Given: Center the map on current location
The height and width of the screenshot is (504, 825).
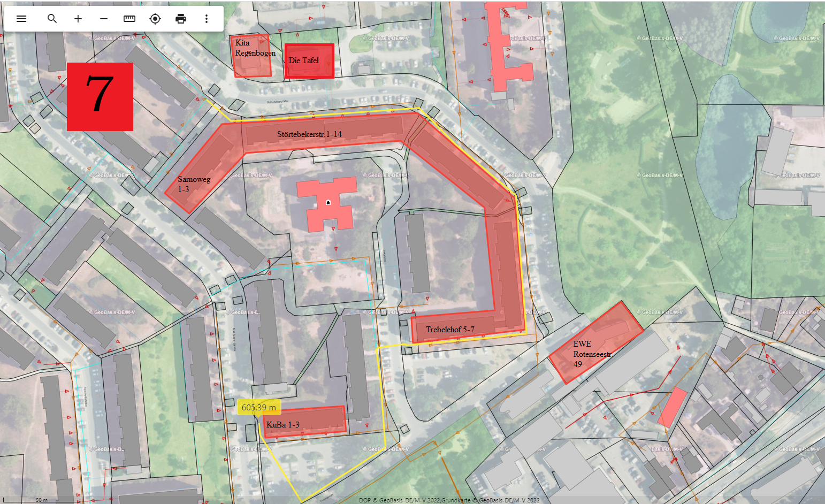Looking at the screenshot, I should coord(155,19).
